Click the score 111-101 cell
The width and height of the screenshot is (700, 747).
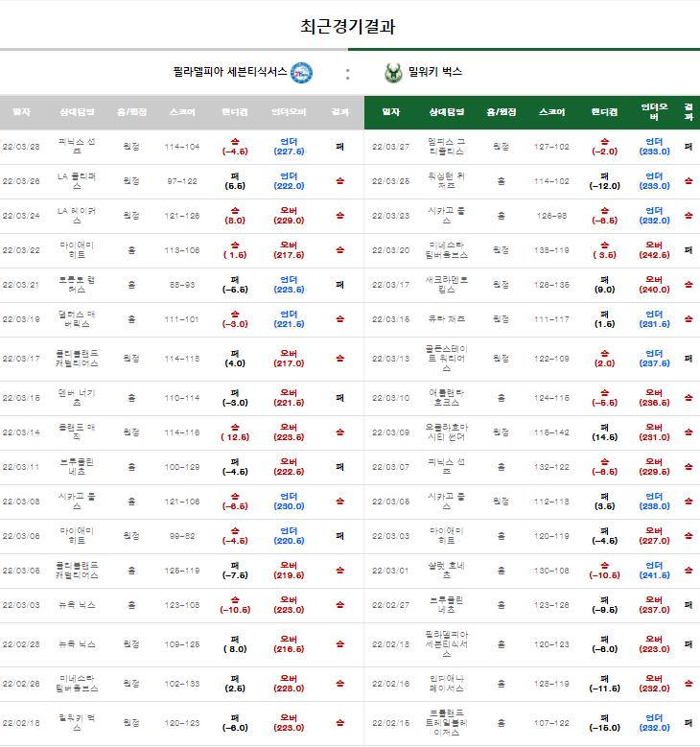182,319
